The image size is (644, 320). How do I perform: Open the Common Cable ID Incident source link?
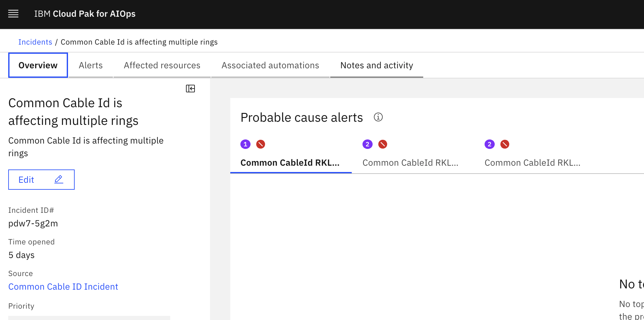[63, 286]
